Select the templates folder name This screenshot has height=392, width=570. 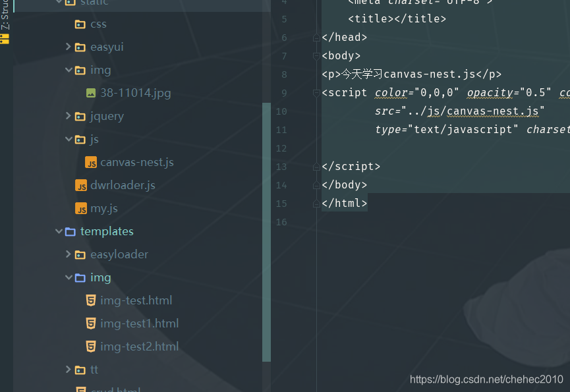[x=107, y=232]
